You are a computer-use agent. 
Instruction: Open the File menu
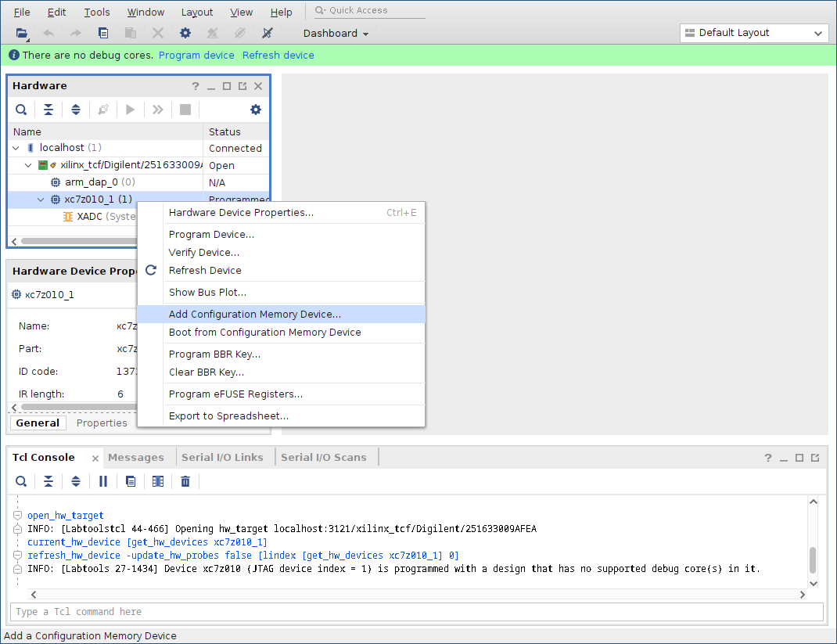[22, 13]
